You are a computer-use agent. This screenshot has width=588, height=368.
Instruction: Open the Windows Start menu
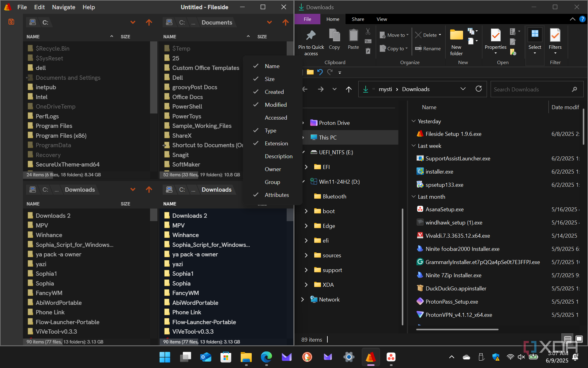tap(165, 357)
